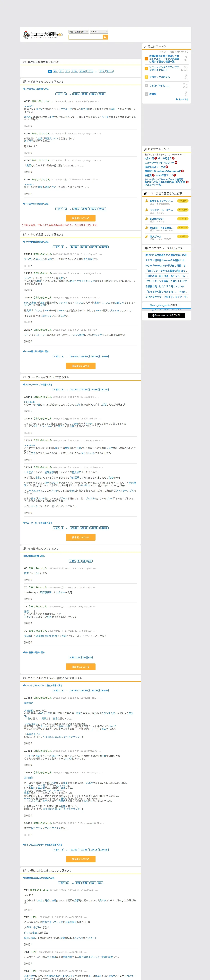Viewport: 210px width, 980px height.
Task: Open trending word 破傷風
Action: tap(153, 94)
